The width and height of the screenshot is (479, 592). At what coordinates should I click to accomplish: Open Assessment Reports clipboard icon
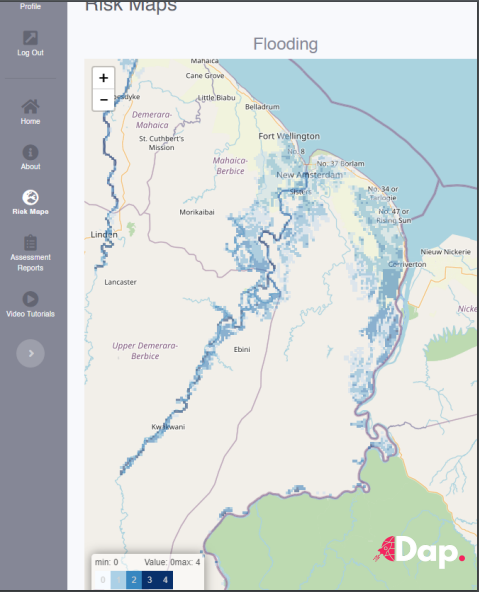tap(30, 243)
